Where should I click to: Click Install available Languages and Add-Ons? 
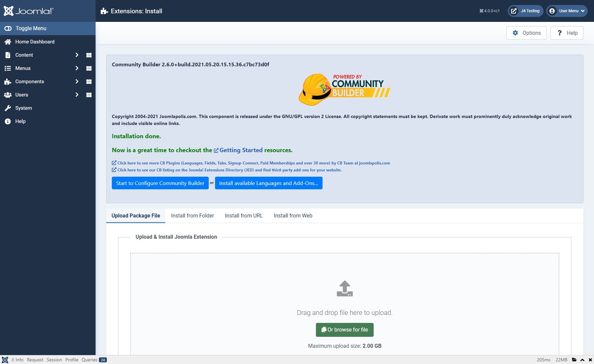[x=269, y=183]
